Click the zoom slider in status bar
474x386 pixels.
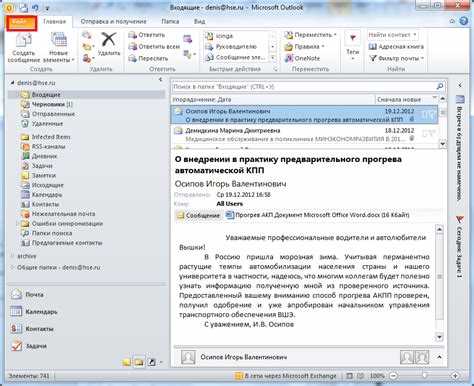point(424,376)
